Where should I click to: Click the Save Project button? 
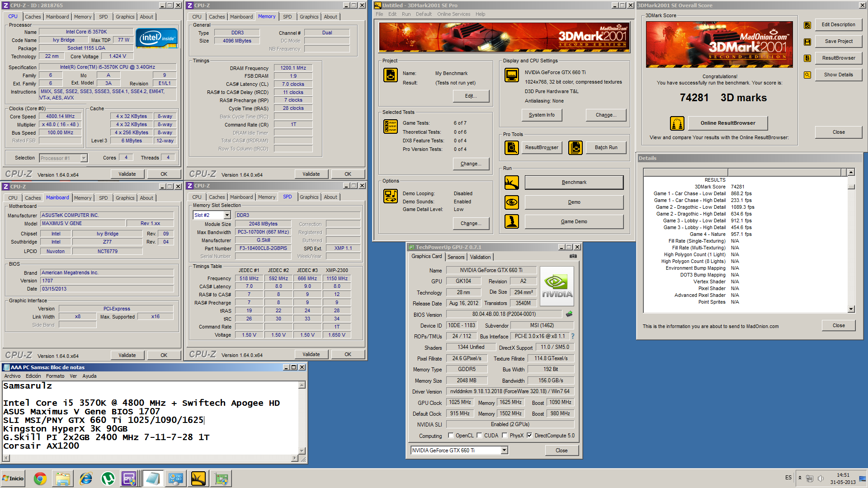pos(839,42)
